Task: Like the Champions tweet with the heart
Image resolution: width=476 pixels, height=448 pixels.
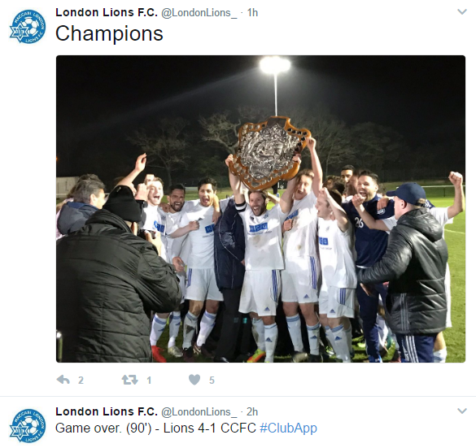Action: coord(194,380)
